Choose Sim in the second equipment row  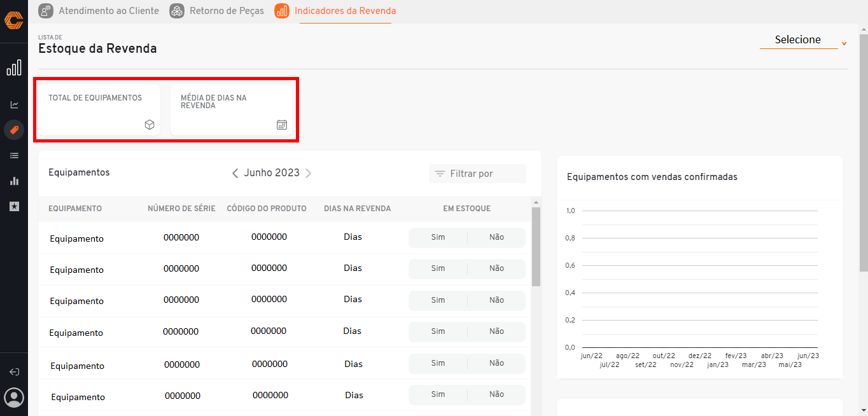tap(438, 268)
